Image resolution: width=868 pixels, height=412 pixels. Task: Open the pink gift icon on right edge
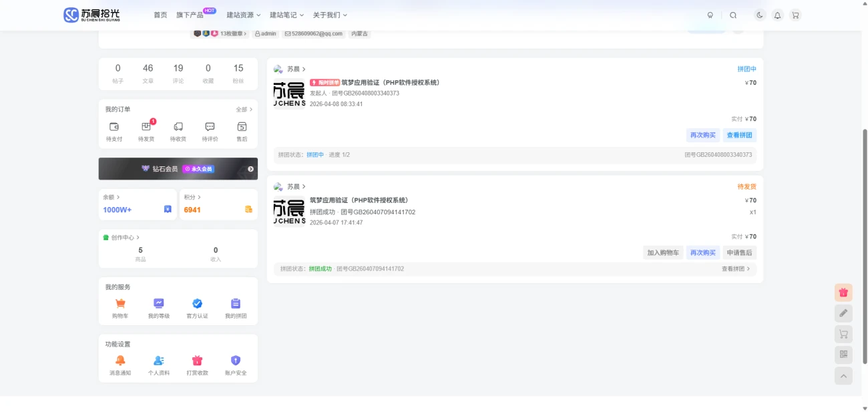(843, 292)
